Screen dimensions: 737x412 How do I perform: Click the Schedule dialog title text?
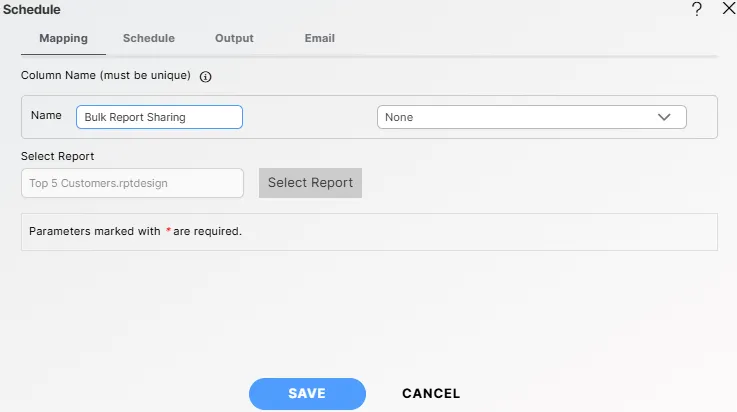point(31,9)
